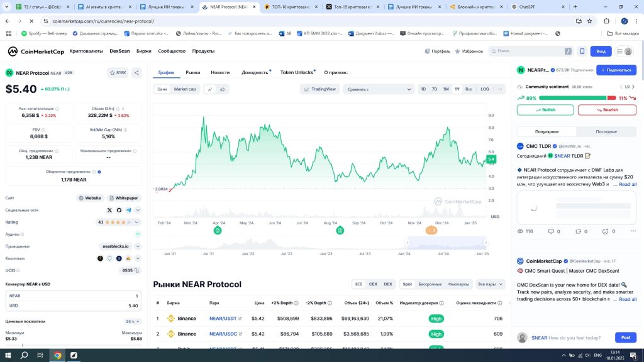Switch chart to Market cap mode
This screenshot has height=362, width=644.
click(x=185, y=89)
